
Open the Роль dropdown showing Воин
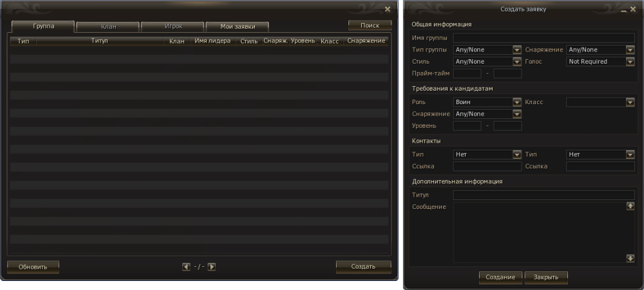click(x=487, y=102)
